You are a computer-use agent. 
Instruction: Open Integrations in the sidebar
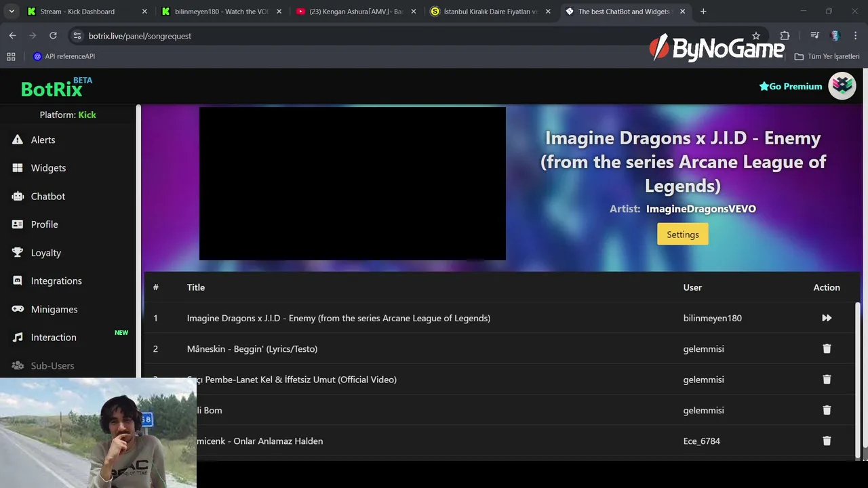click(x=56, y=281)
